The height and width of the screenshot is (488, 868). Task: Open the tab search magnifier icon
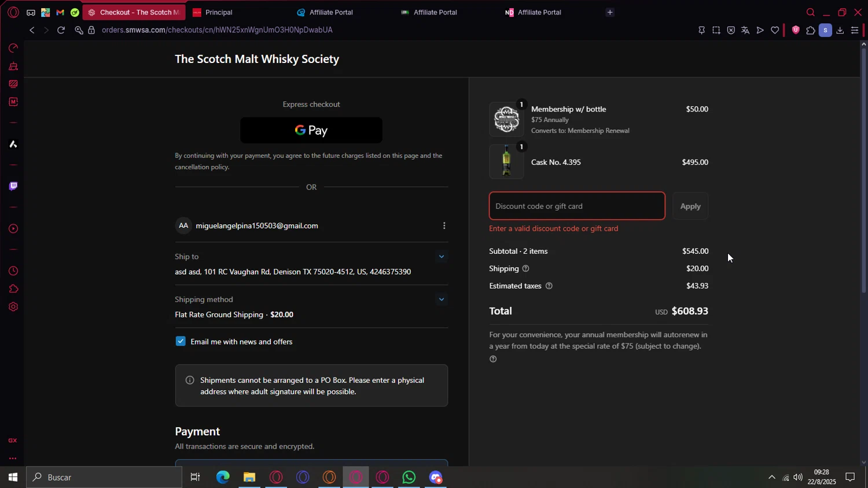point(811,12)
